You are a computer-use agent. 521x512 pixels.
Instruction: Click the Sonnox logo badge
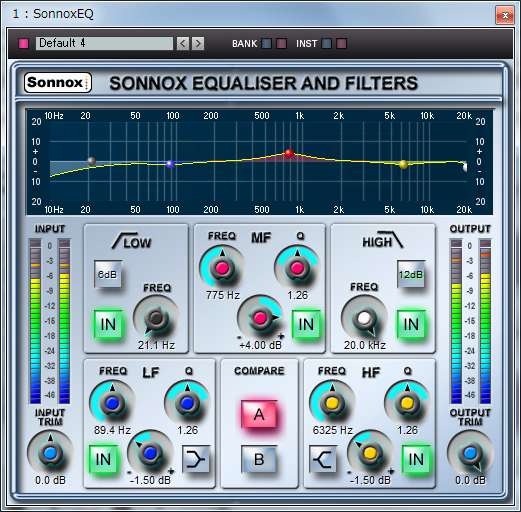pyautogui.click(x=58, y=82)
